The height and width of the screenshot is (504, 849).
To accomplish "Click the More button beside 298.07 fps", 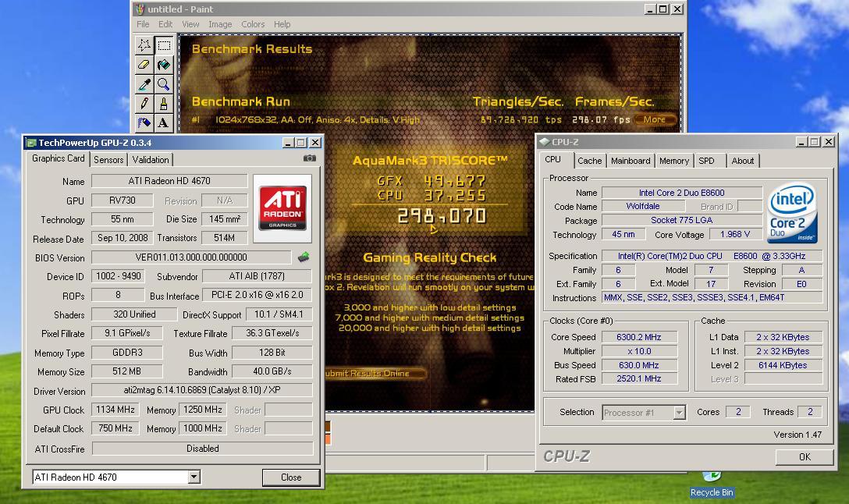I will coord(655,119).
